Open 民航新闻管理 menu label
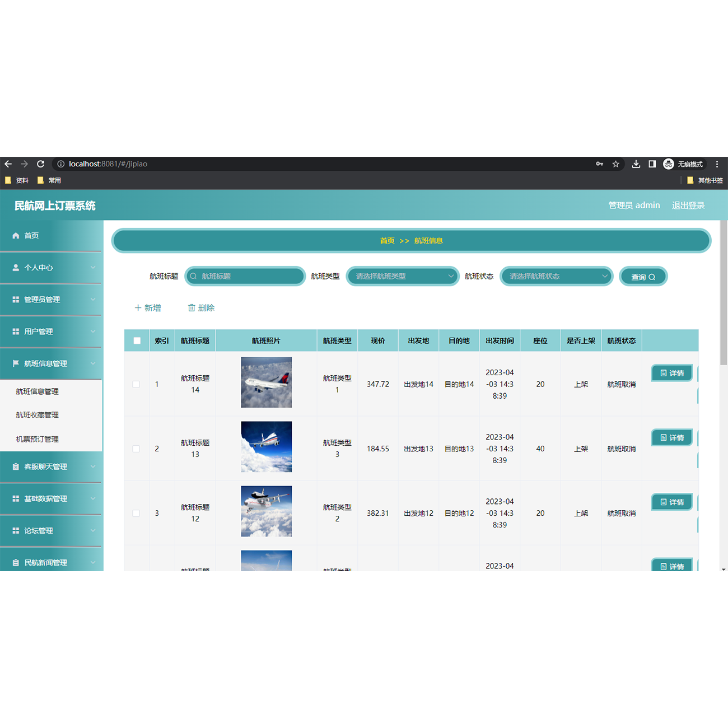The width and height of the screenshot is (728, 728). tap(45, 562)
